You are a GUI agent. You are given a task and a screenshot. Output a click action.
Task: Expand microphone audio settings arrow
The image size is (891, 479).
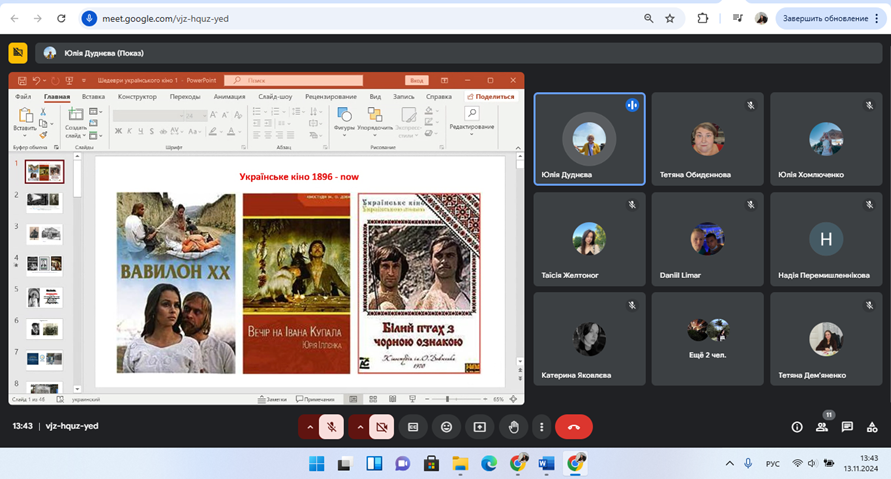pos(310,427)
